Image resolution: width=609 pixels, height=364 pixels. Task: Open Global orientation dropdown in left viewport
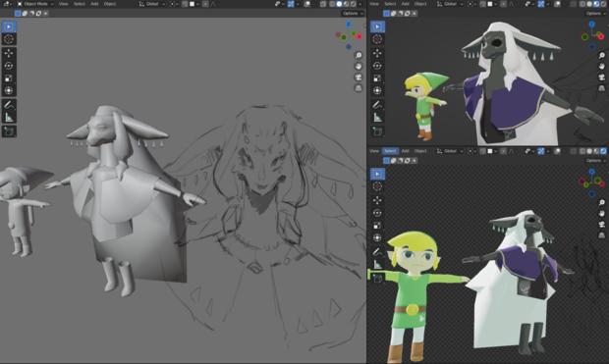152,4
